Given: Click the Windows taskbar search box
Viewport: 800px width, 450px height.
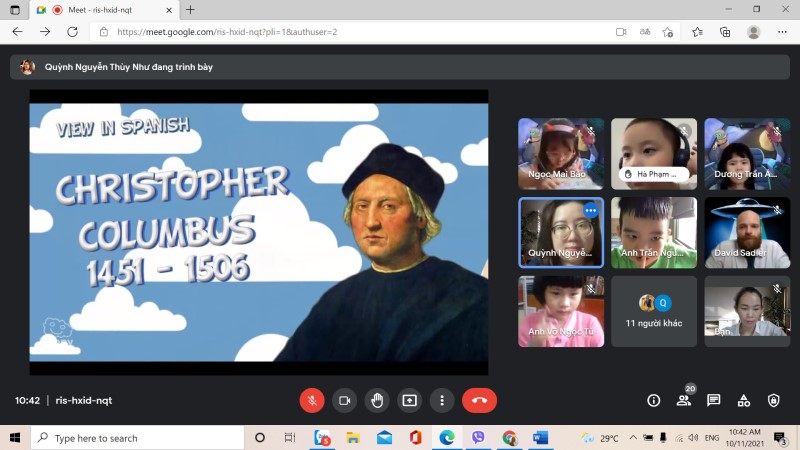Looking at the screenshot, I should pos(140,438).
